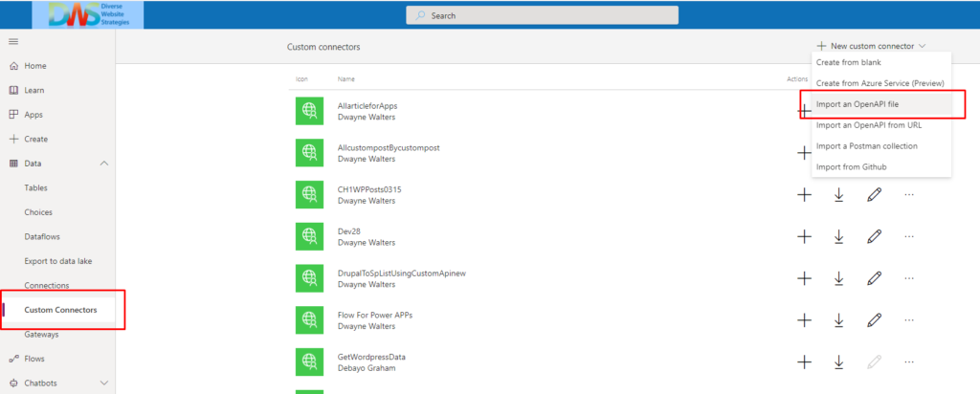The height and width of the screenshot is (394, 980).
Task: Open more options for Flow For Power APPs
Action: pos(909,320)
